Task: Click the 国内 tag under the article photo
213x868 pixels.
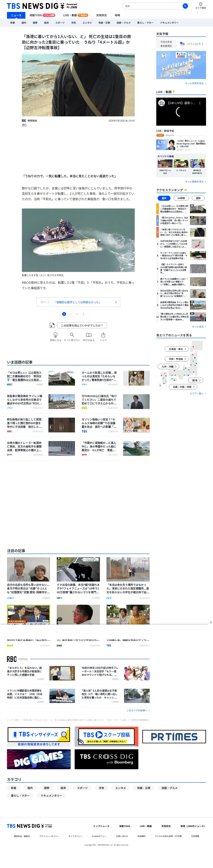Action: pyautogui.click(x=24, y=125)
